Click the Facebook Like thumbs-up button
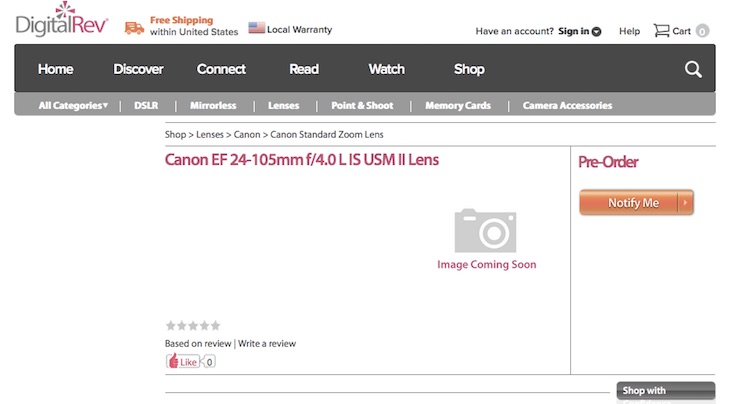 tap(183, 361)
